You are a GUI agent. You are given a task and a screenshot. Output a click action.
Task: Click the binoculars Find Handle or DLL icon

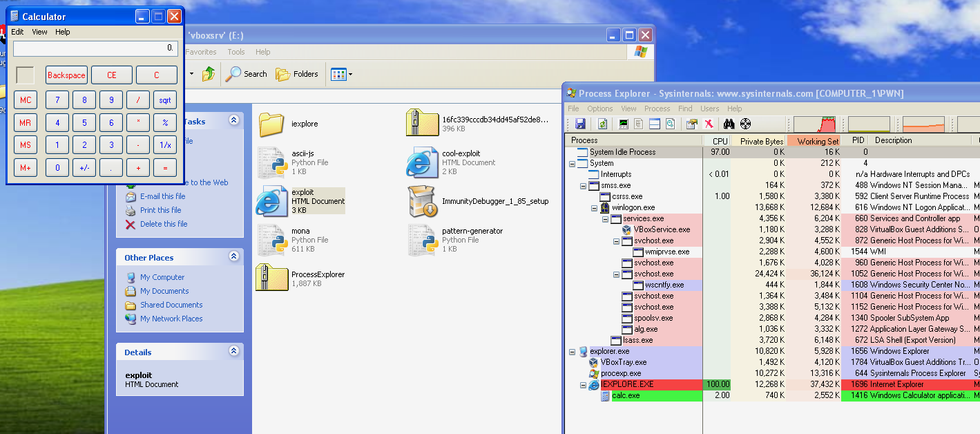729,124
